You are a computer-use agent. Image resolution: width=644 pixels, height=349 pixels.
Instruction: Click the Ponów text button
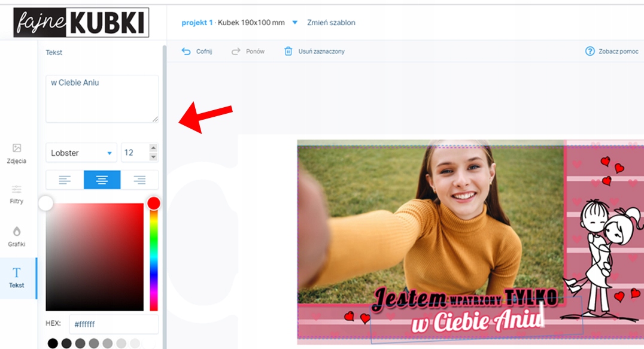click(x=255, y=51)
